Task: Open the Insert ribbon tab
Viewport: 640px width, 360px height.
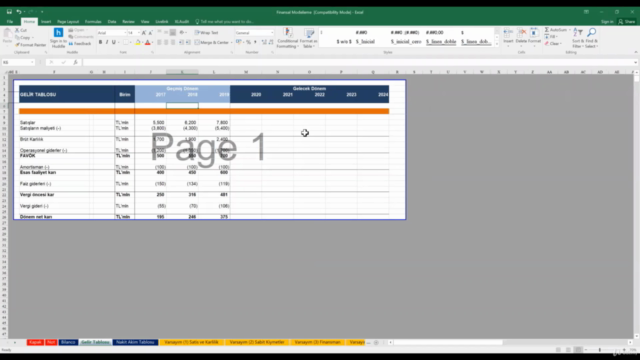Action: (46, 22)
